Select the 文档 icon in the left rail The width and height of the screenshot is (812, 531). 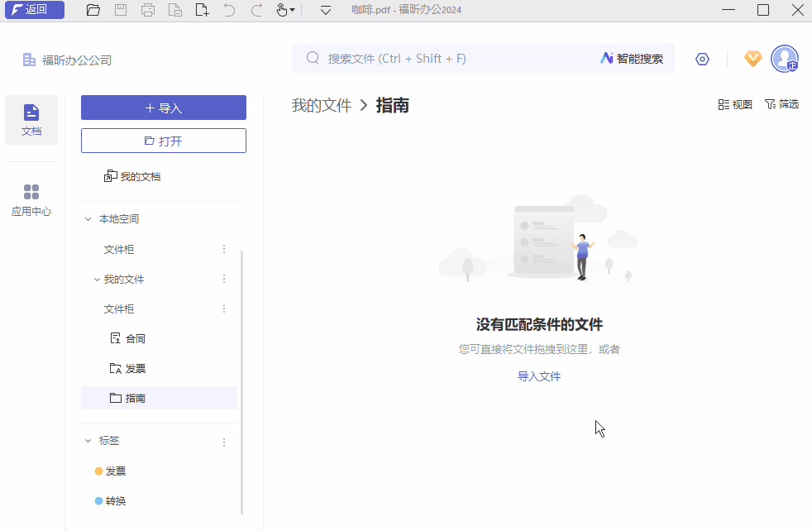coord(31,119)
